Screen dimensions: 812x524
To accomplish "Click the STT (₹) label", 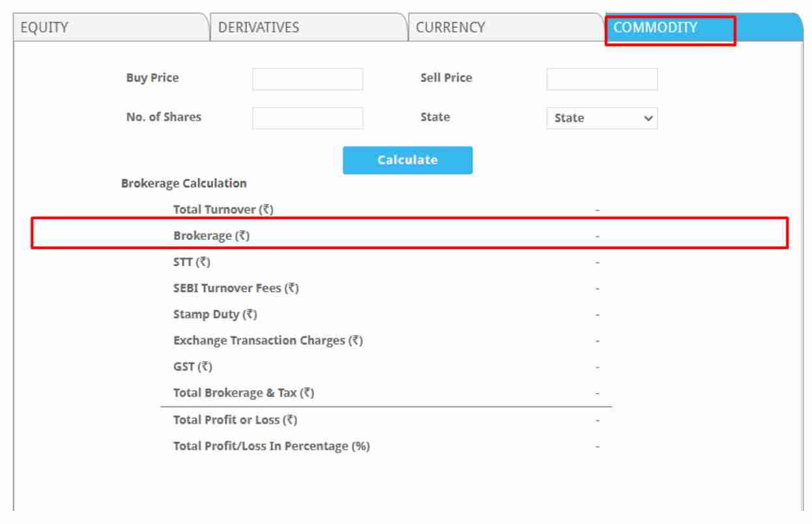I will tap(192, 262).
